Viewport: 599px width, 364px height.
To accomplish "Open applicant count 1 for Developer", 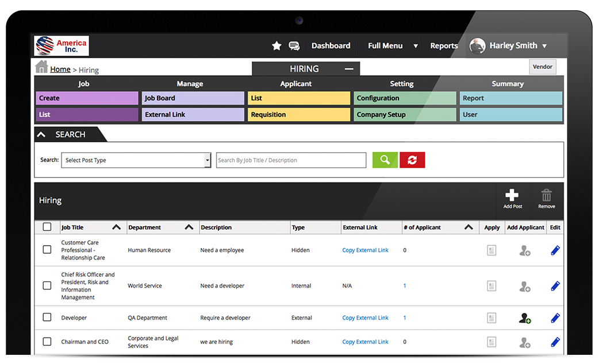I will tap(405, 318).
